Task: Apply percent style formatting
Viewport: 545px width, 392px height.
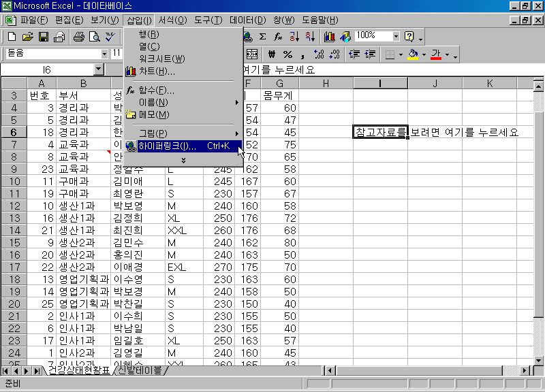Action: point(287,54)
